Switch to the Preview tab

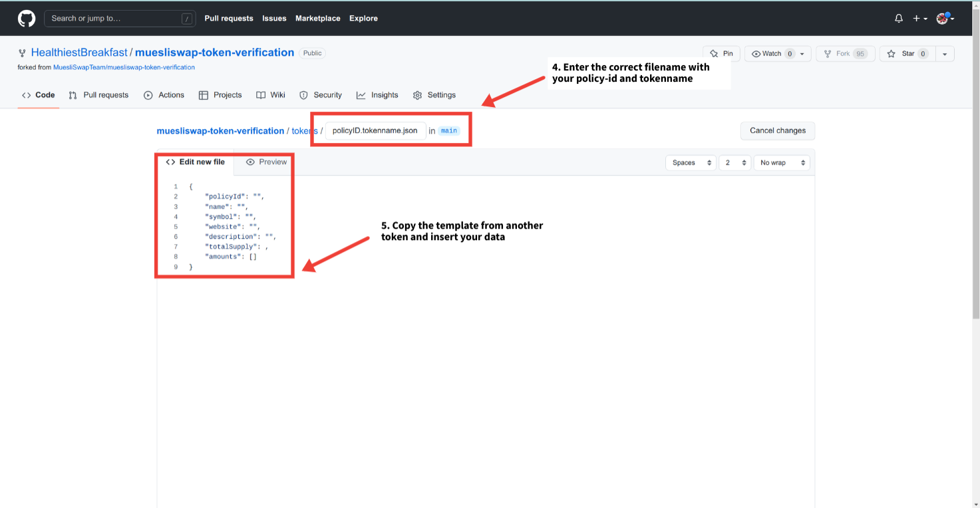tap(266, 162)
